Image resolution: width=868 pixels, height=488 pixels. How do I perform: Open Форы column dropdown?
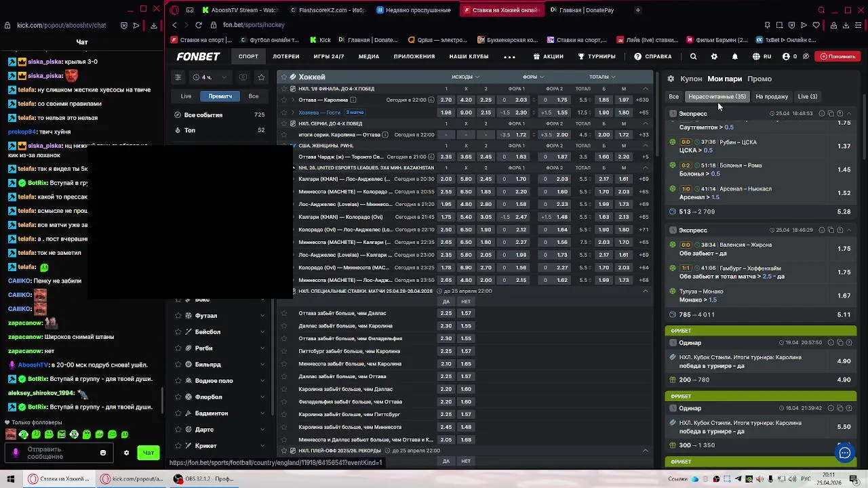[x=533, y=77]
